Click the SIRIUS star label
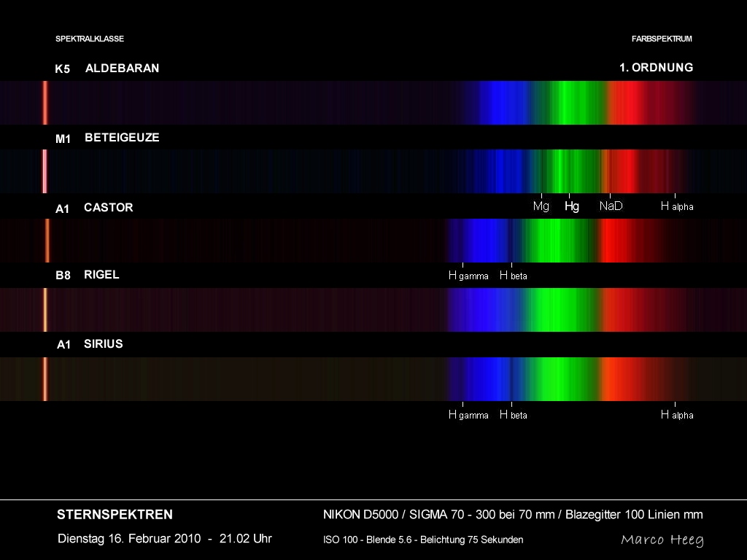This screenshot has height=560, width=747. click(x=103, y=344)
